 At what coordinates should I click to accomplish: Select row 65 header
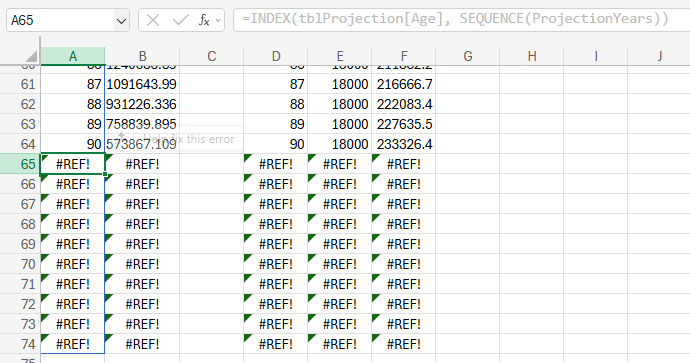coord(20,164)
